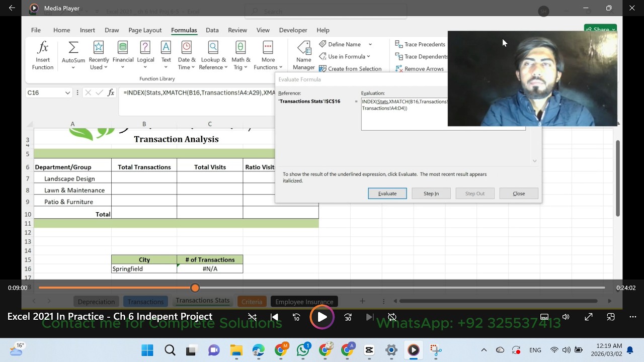
Task: Click the formula bar enter checkmark
Action: point(100,93)
